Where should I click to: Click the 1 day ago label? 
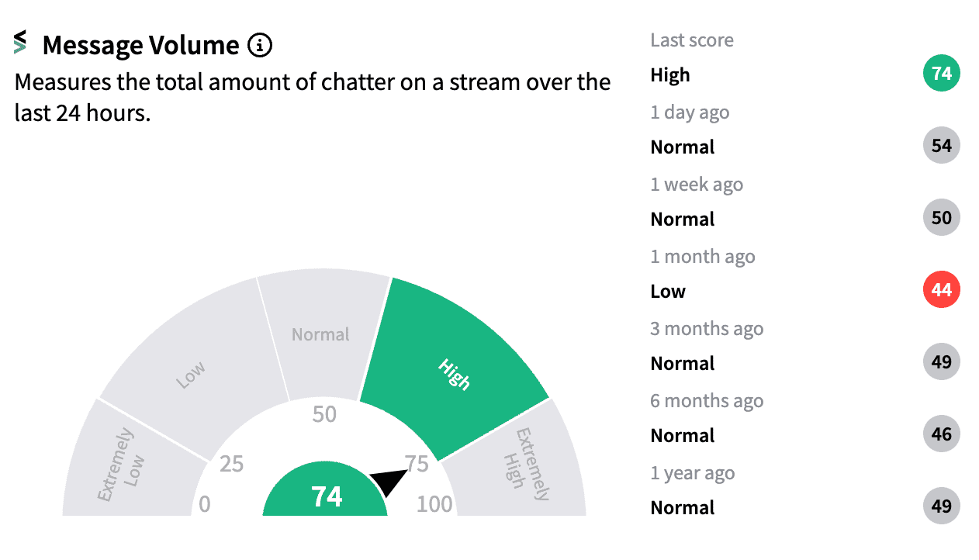pos(690,112)
